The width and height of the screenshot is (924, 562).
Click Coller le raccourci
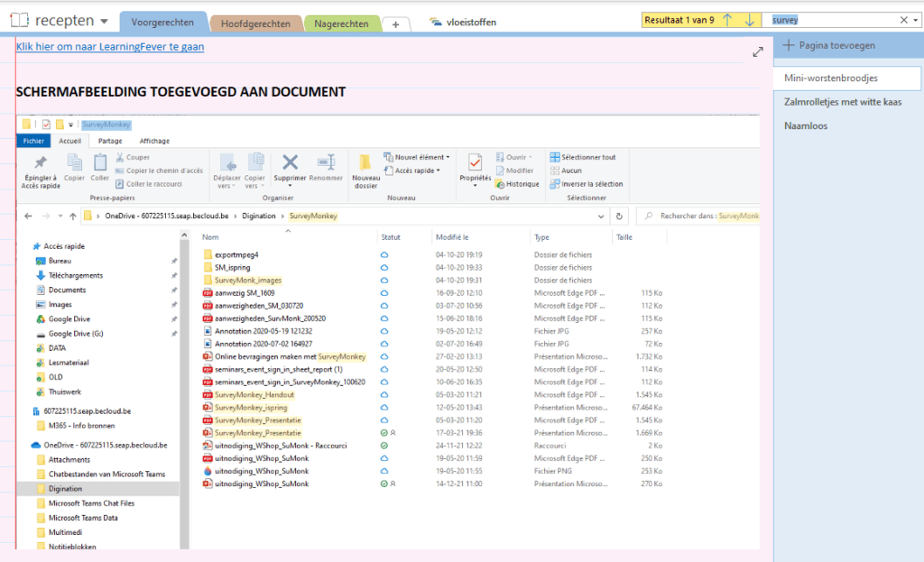[149, 184]
